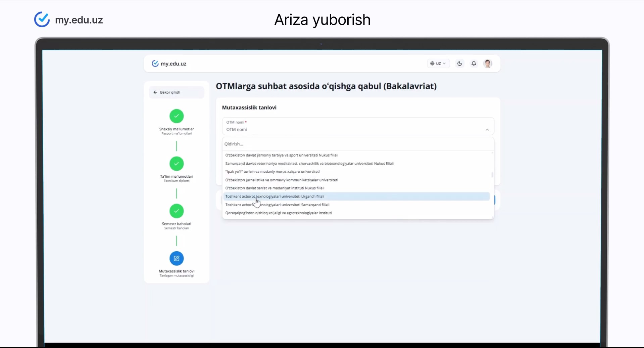Click the Semestr baholari step checkmark

(177, 211)
